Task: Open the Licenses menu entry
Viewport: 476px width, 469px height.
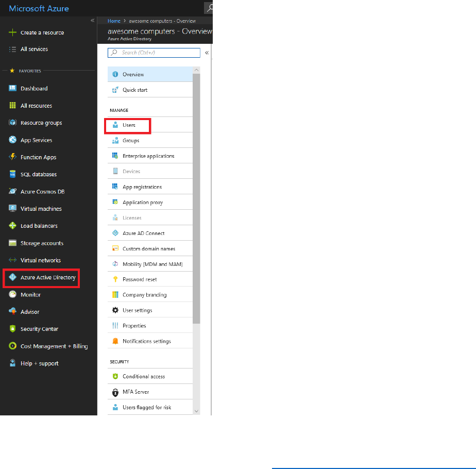Action: pyautogui.click(x=150, y=218)
